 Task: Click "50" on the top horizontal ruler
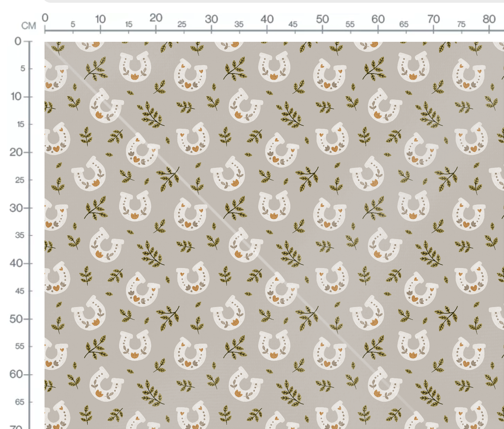click(x=322, y=19)
